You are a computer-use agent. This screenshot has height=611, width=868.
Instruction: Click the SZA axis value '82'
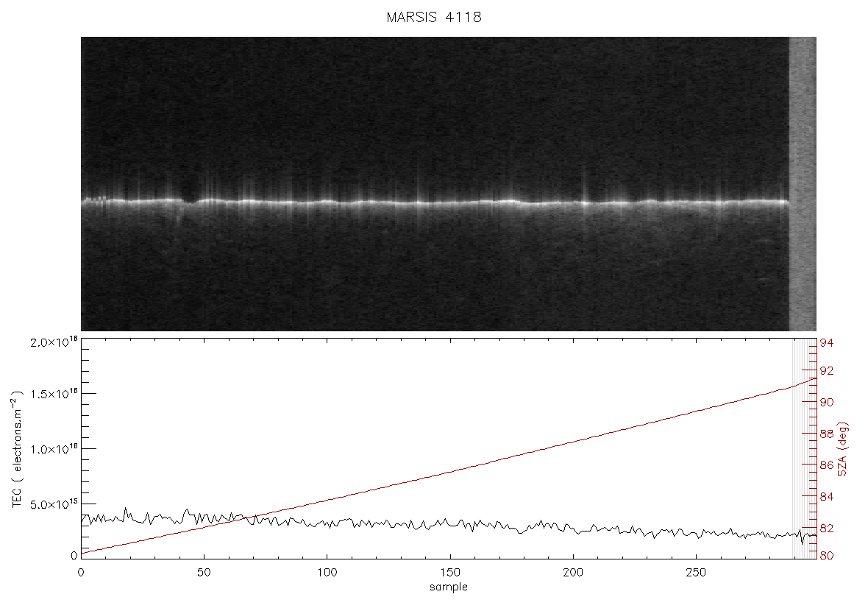coord(827,529)
